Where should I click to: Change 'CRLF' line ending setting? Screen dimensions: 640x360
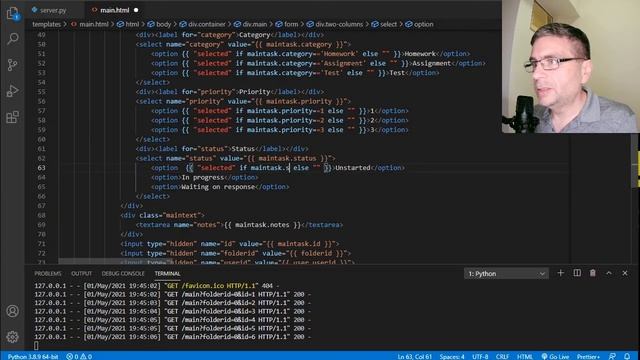pyautogui.click(x=502, y=356)
